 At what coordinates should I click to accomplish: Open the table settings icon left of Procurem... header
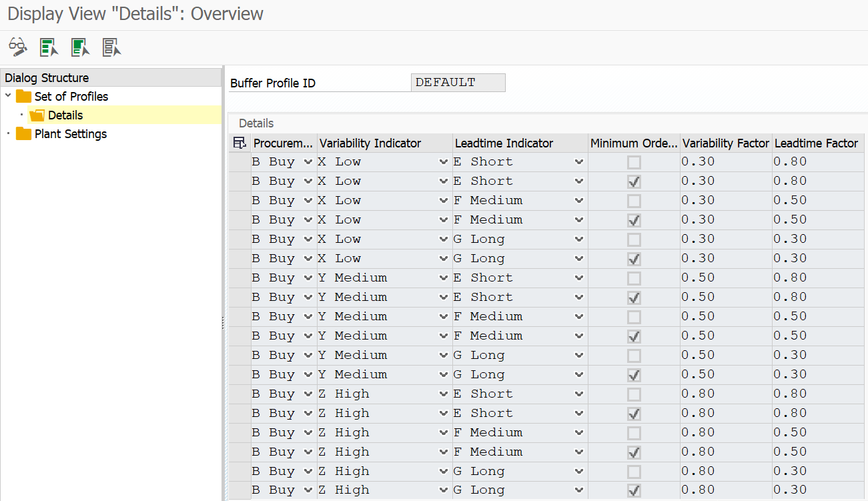(240, 143)
